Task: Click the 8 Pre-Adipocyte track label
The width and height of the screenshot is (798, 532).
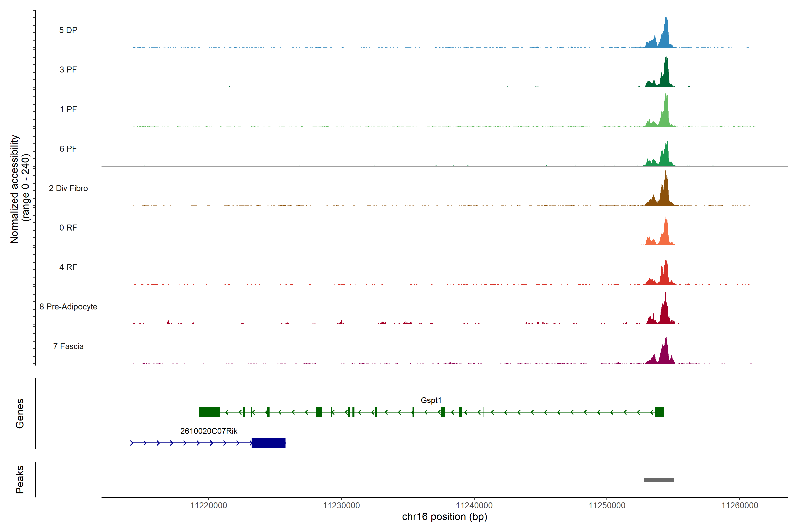Action: [68, 307]
